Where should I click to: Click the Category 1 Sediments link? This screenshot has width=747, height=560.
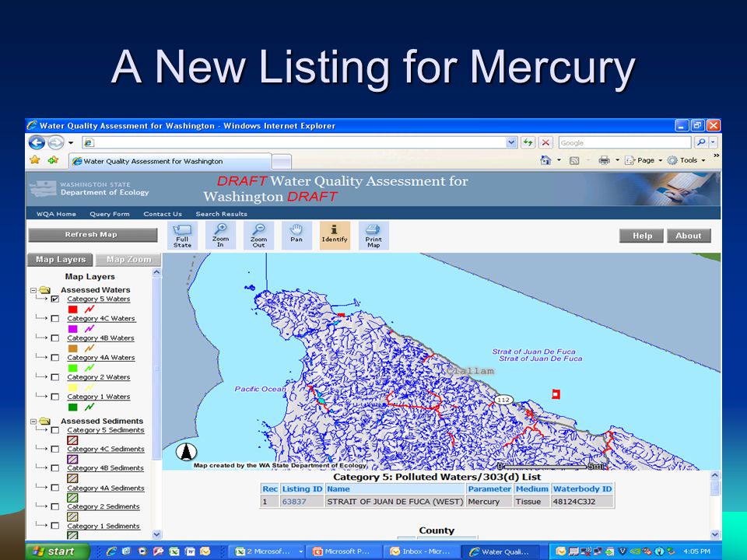point(103,527)
